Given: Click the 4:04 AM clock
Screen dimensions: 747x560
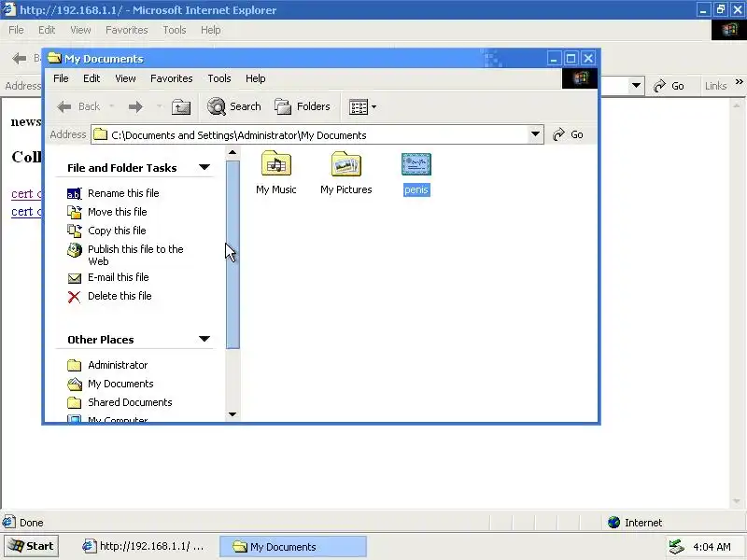Looking at the screenshot, I should click(712, 547).
